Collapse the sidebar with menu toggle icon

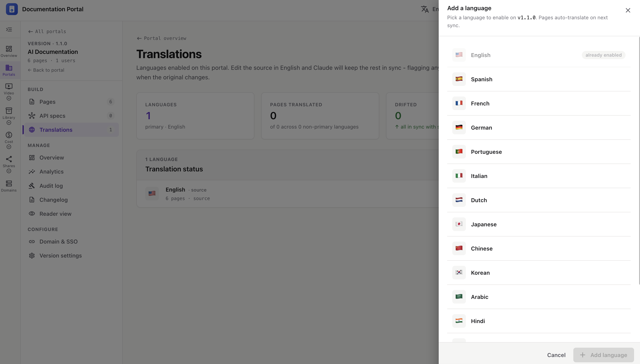[9, 29]
